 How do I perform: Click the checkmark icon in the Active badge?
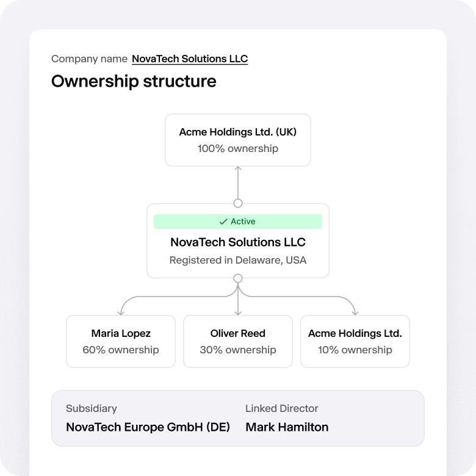click(223, 222)
